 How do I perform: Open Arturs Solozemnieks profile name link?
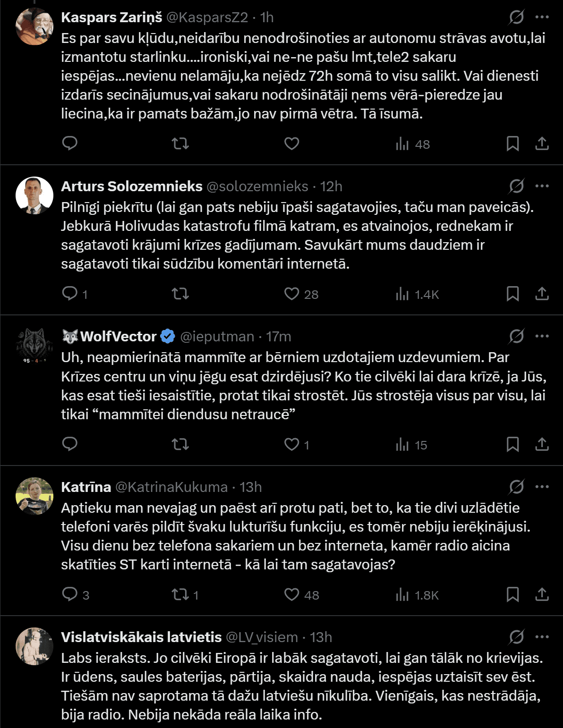tap(132, 186)
